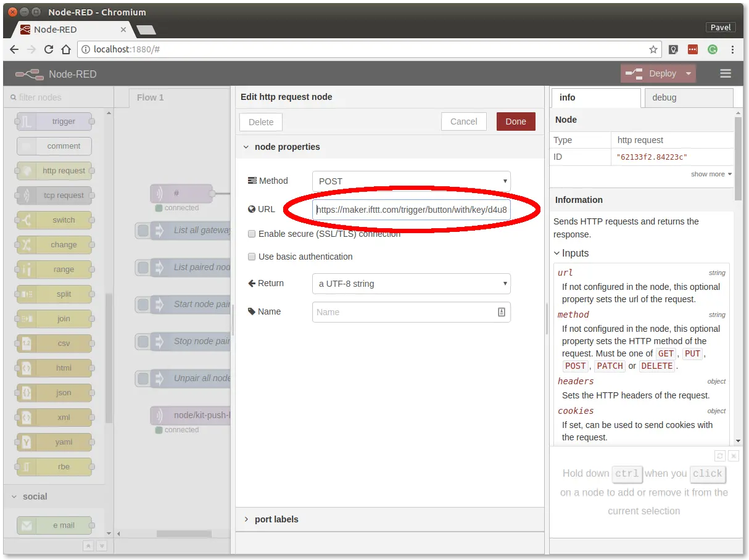Image resolution: width=749 pixels, height=560 pixels.
Task: Click the info panel vertical scrollbar
Action: (739, 158)
